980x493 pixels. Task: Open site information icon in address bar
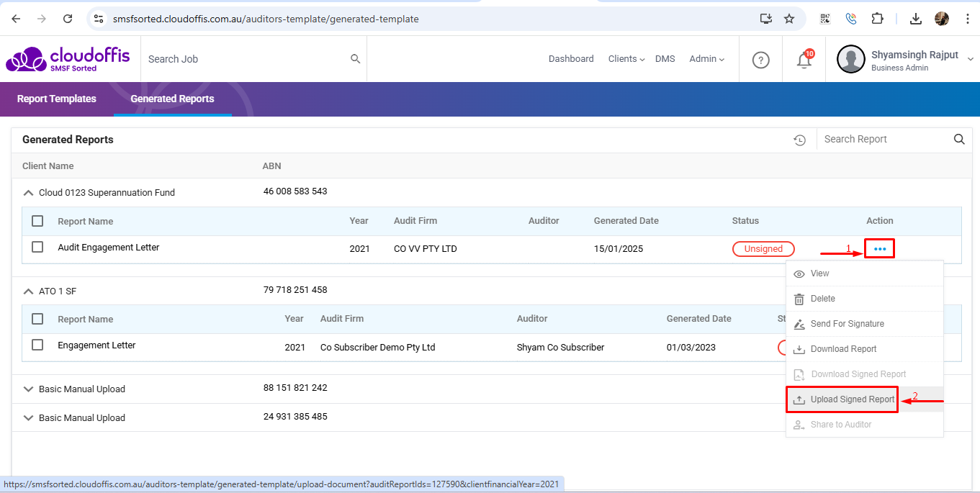click(99, 19)
